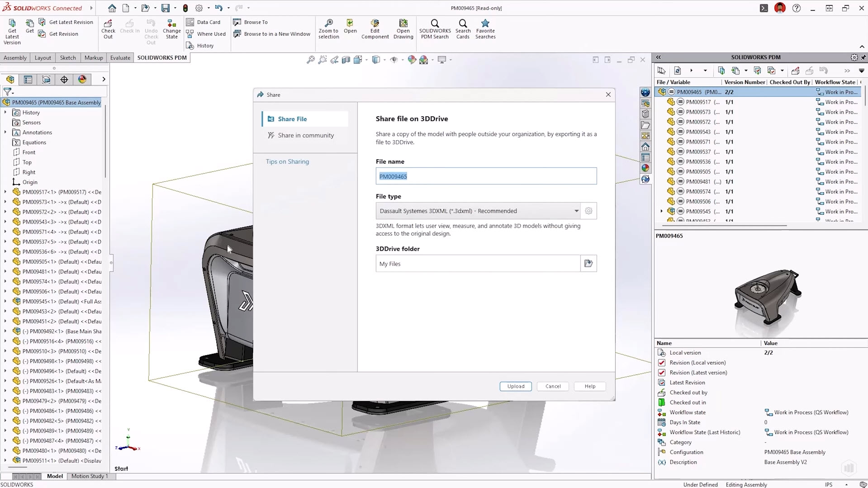The width and height of the screenshot is (868, 488).
Task: Toggle the Revision (Latest version) checkbox
Action: pyautogui.click(x=662, y=373)
